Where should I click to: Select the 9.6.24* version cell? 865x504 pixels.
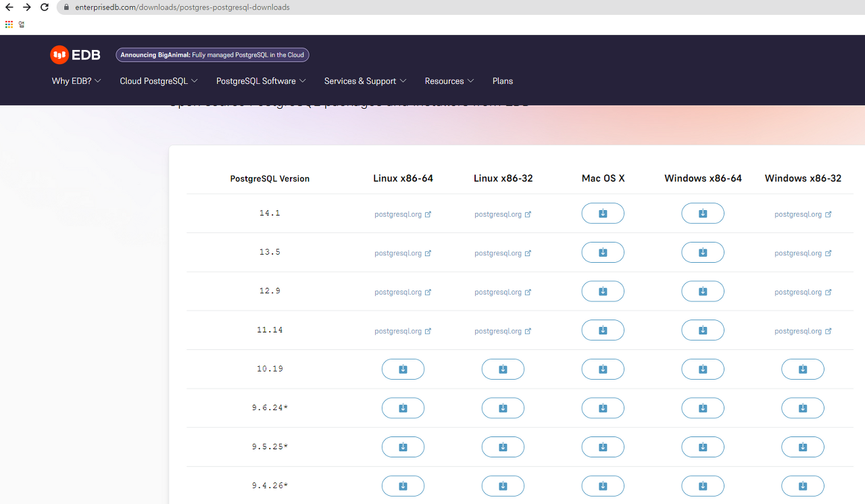tap(270, 408)
